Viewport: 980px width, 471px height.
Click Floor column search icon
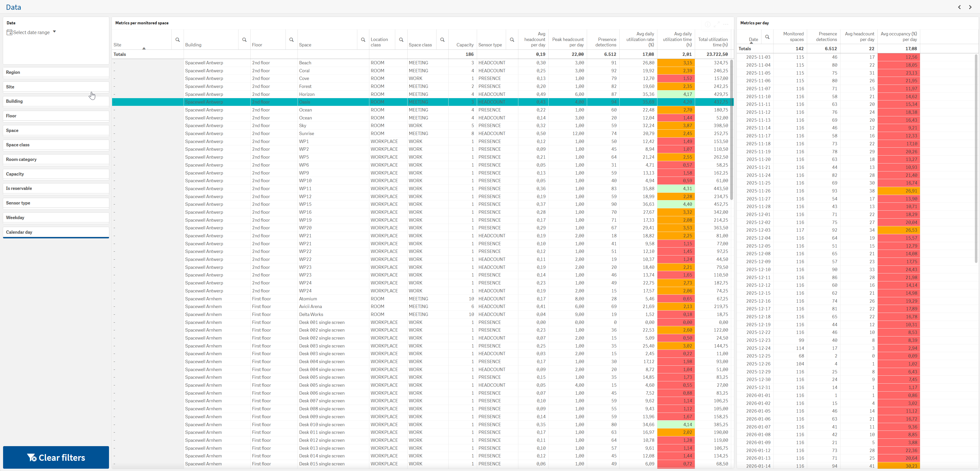point(291,39)
